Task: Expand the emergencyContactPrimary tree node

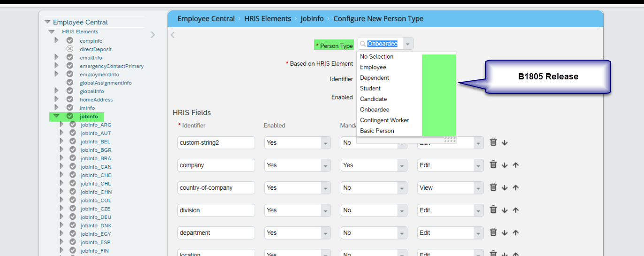Action: (x=56, y=66)
